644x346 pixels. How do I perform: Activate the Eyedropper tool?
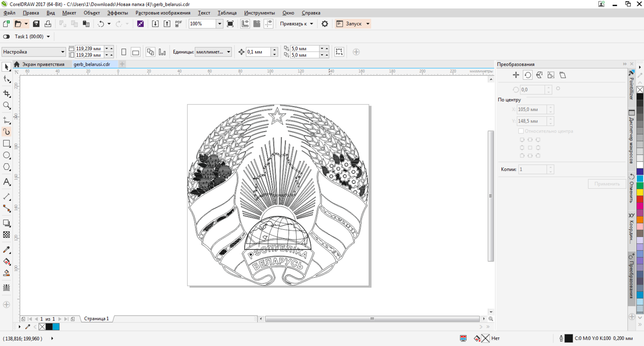coord(6,250)
